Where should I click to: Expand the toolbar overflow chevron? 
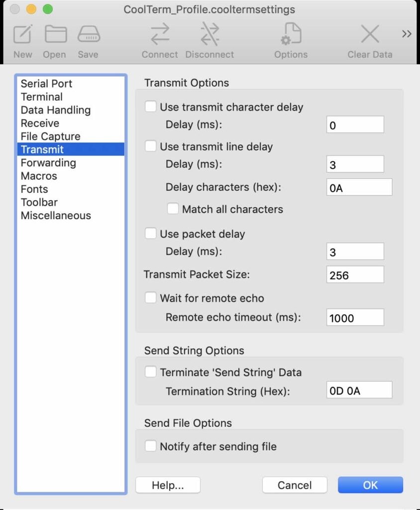(407, 34)
